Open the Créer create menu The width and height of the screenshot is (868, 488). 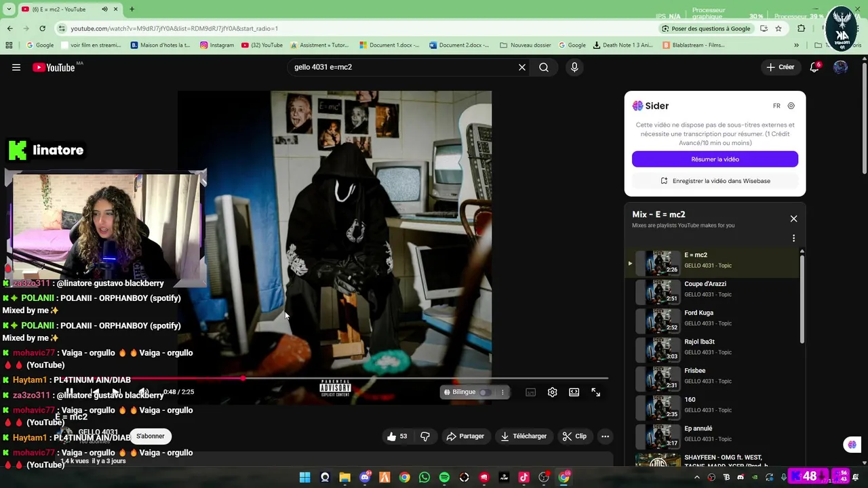click(781, 67)
